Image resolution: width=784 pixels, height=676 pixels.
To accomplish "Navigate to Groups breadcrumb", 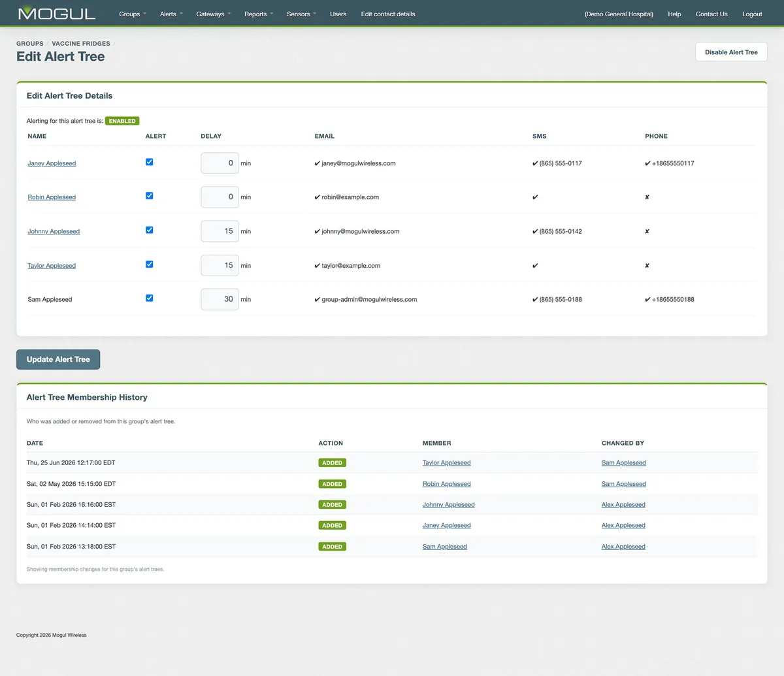I will click(x=30, y=44).
